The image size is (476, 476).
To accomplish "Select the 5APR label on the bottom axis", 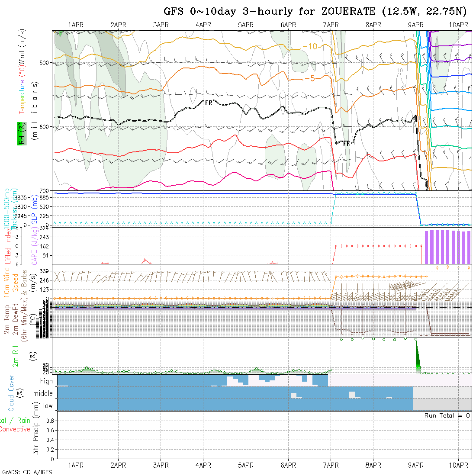I will coord(246,465).
